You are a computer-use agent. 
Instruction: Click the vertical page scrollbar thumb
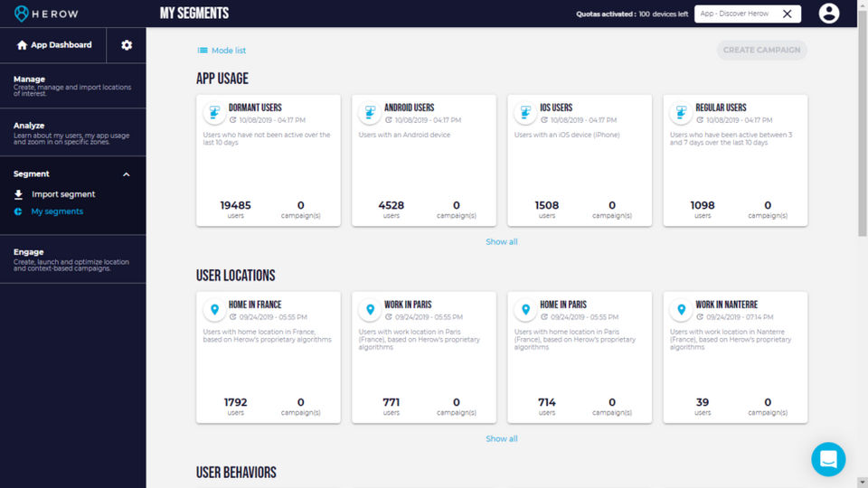(863, 122)
